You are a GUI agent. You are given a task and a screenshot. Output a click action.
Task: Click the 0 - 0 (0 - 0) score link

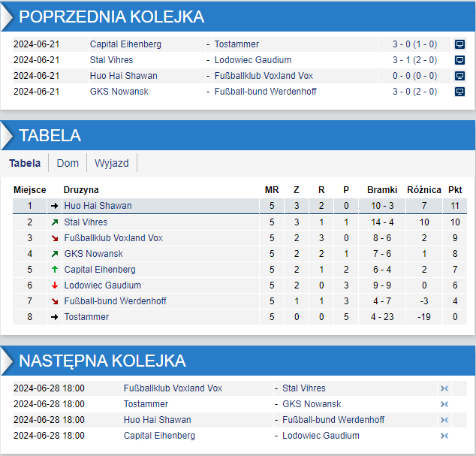[414, 76]
